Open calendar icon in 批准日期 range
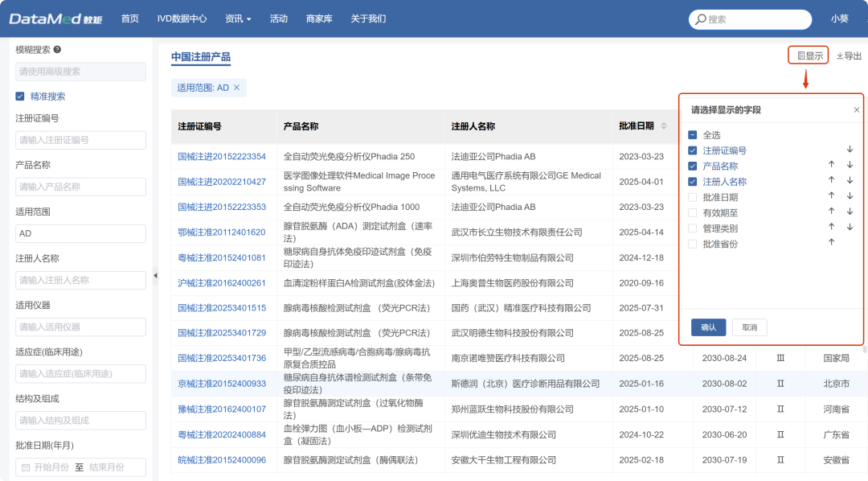 coord(26,467)
